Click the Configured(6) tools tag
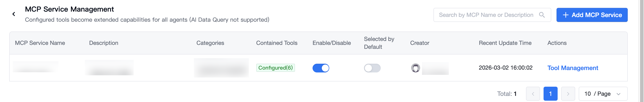The height and width of the screenshot is (102, 644). (275, 68)
